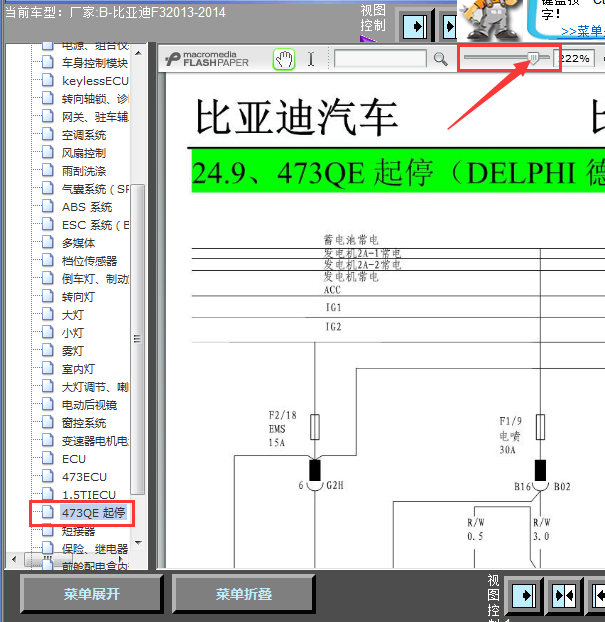This screenshot has height=622, width=605.
Task: Click horizontal scrollbar left arrow in tree
Action: pyautogui.click(x=14, y=559)
